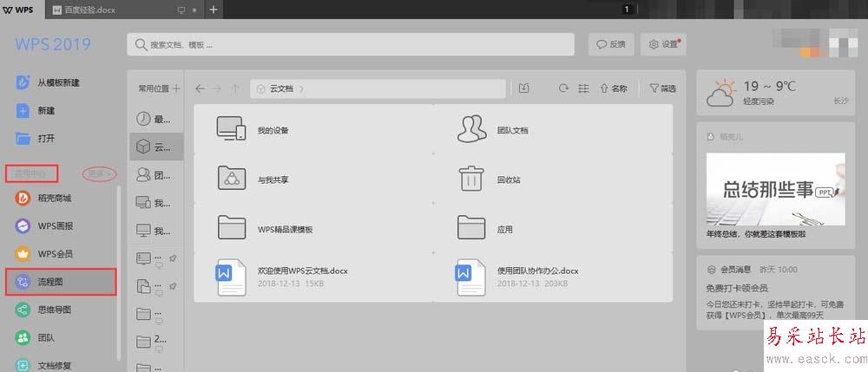This screenshot has height=372, width=868.
Task: Launch the 流程图 flowchart app
Action: point(61,282)
